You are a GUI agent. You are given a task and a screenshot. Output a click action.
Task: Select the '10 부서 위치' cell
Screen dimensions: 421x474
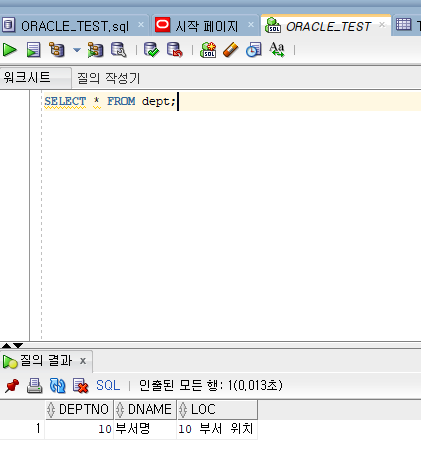click(217, 429)
